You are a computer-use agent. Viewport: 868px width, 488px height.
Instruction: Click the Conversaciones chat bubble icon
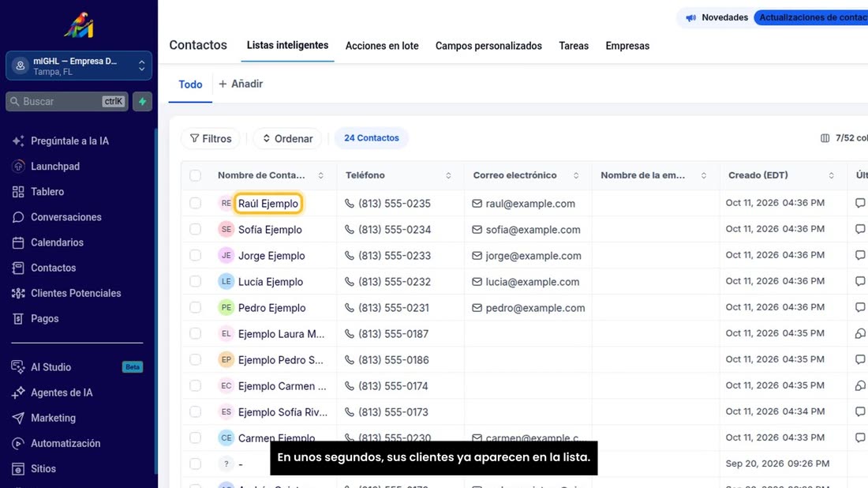(18, 217)
